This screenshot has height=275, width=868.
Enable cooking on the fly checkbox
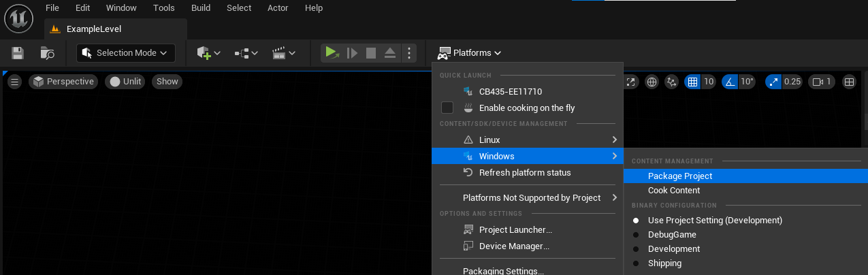click(x=447, y=108)
